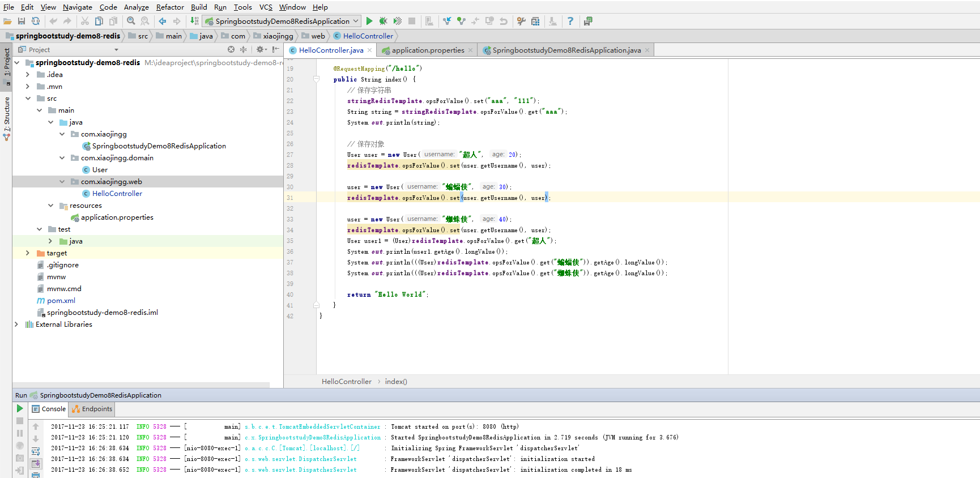Image resolution: width=980 pixels, height=478 pixels.
Task: Collapse the com.xiaojingg.domain package
Action: tap(62, 157)
